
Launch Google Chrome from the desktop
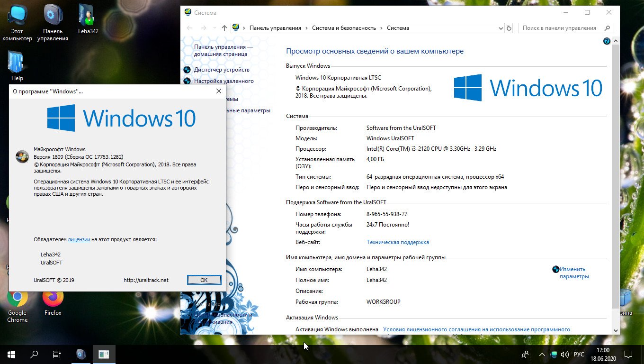tap(18, 306)
